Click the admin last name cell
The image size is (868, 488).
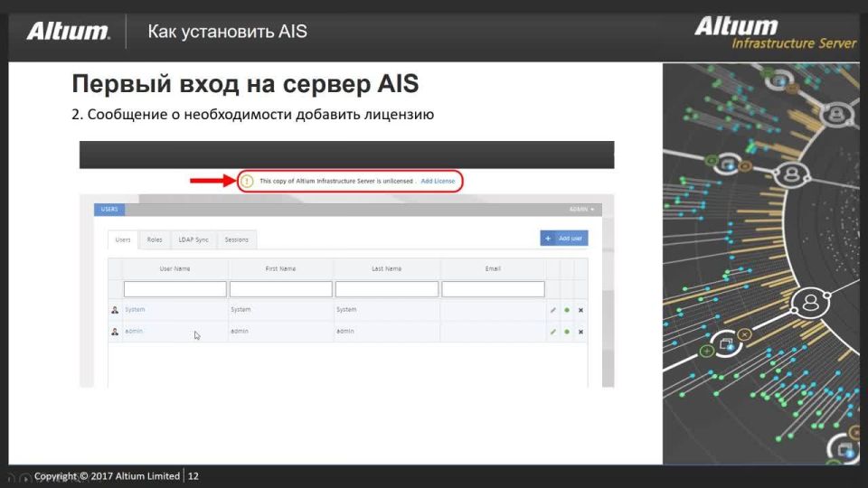click(386, 332)
